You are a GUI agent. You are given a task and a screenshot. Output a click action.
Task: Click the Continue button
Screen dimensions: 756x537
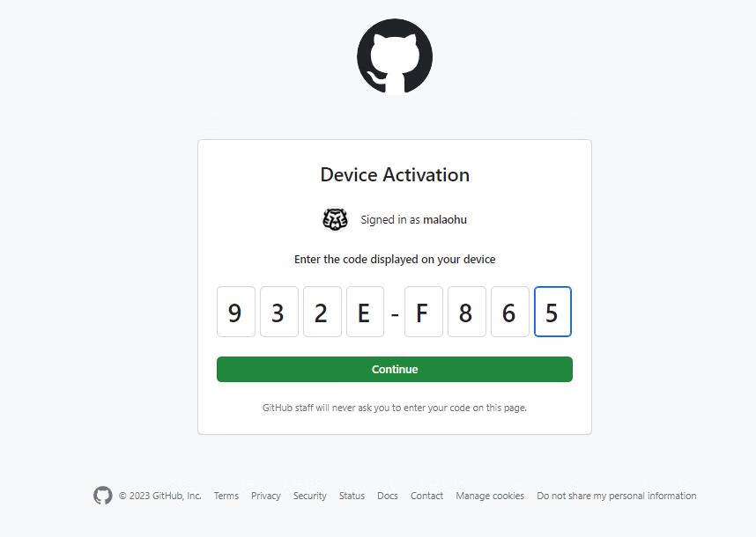point(395,370)
